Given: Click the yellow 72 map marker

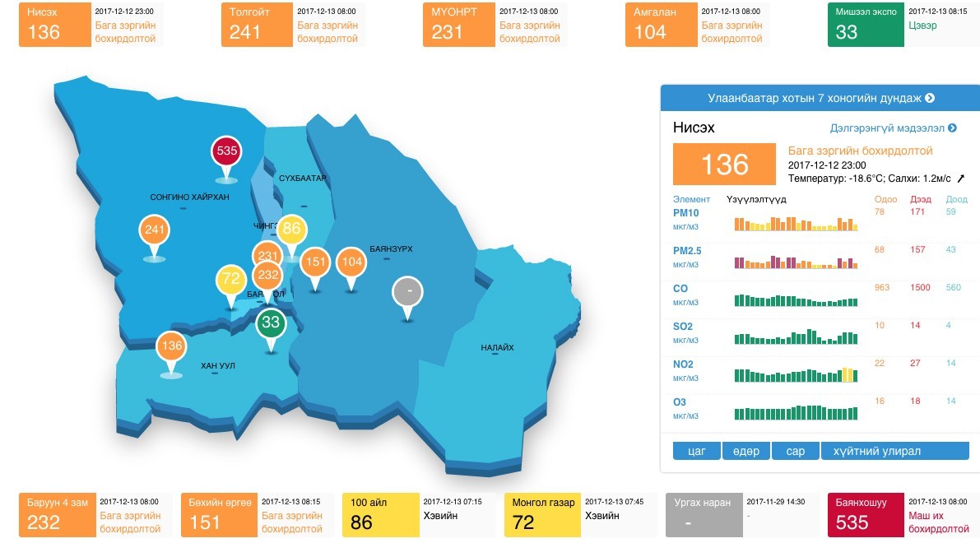Looking at the screenshot, I should [231, 280].
